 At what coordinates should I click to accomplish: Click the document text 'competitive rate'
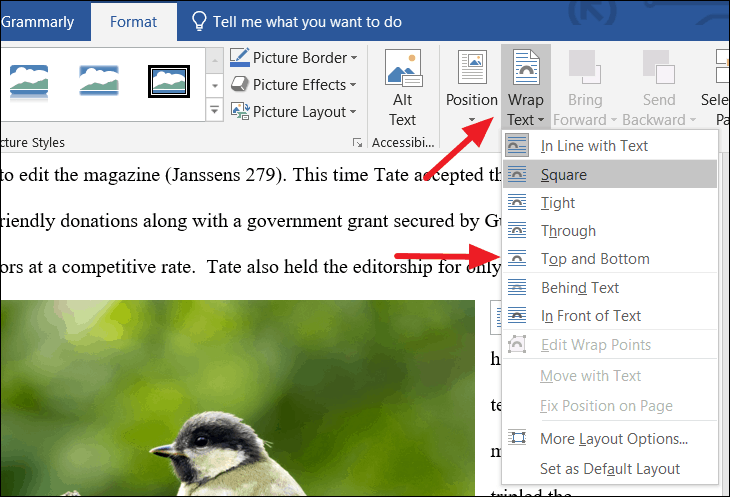[126, 267]
